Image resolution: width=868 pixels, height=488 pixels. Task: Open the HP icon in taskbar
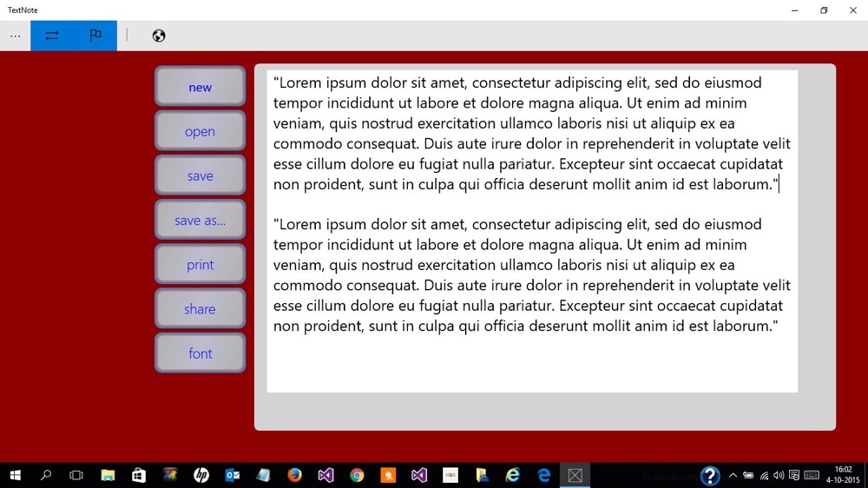pyautogui.click(x=201, y=475)
